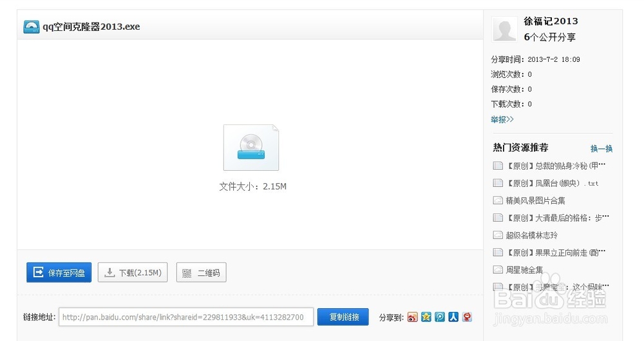Open 6个公开分享 shares list

tap(549, 37)
